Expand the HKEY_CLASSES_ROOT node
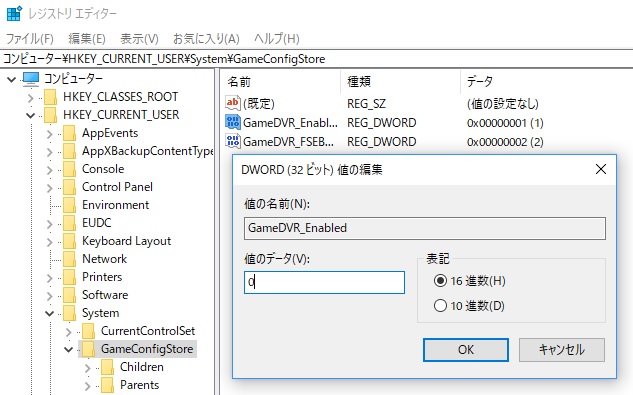 (31, 98)
